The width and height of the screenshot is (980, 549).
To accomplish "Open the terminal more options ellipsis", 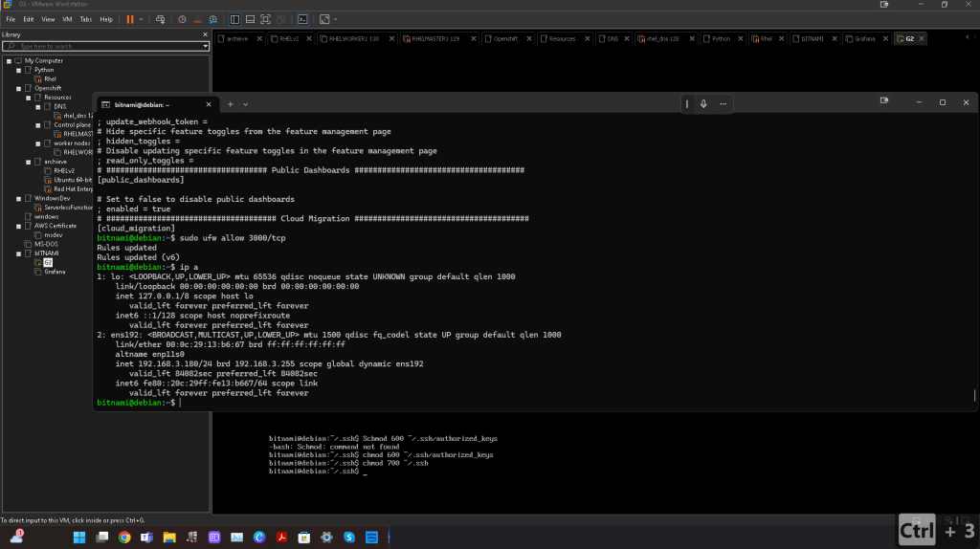I will coord(724,103).
